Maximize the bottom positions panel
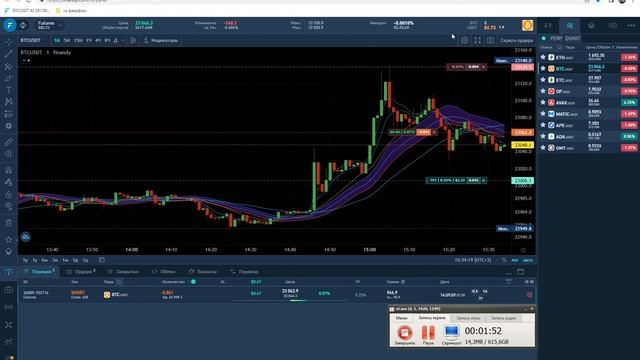Image resolution: width=640 pixels, height=360 pixels. pos(520,271)
